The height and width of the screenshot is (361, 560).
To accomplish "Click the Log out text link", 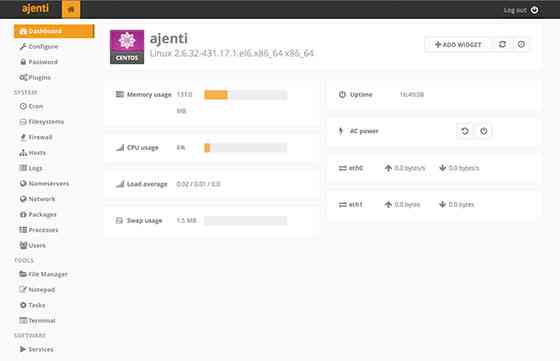I will point(515,10).
